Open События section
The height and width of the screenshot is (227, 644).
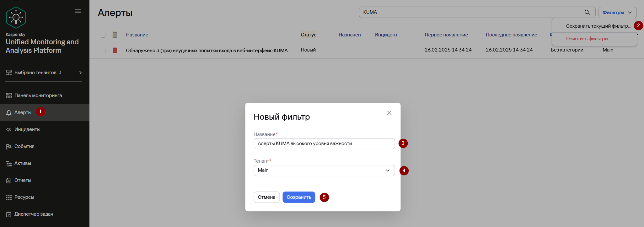click(45, 146)
